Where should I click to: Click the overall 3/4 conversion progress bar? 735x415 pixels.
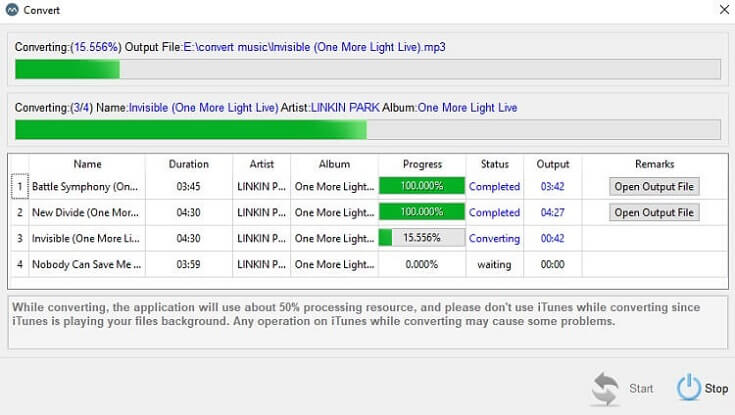pos(367,130)
